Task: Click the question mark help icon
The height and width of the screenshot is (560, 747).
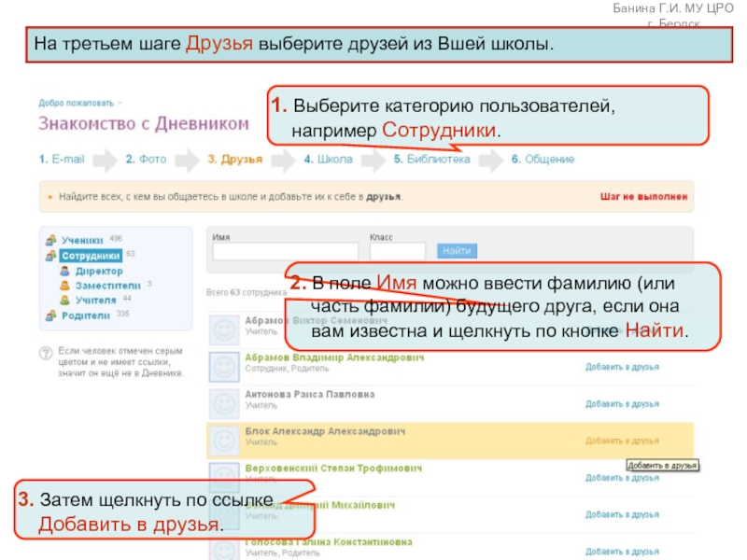Action: pyautogui.click(x=46, y=354)
